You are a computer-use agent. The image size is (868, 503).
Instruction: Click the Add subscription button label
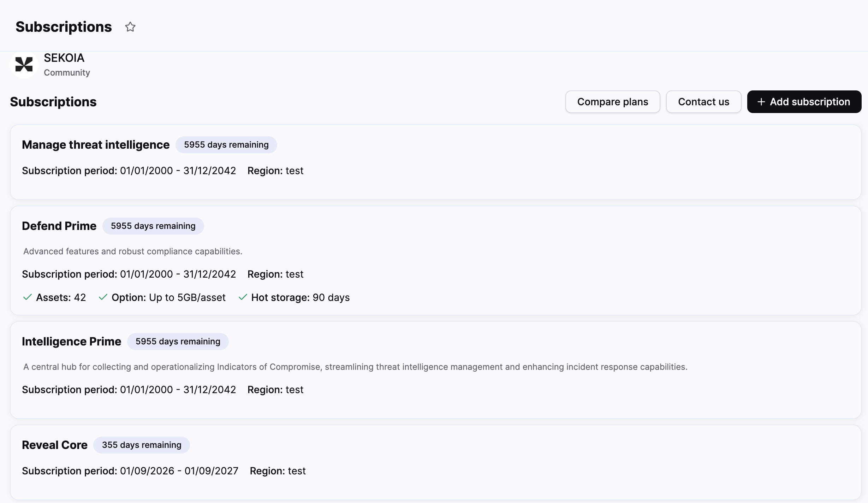pos(810,102)
